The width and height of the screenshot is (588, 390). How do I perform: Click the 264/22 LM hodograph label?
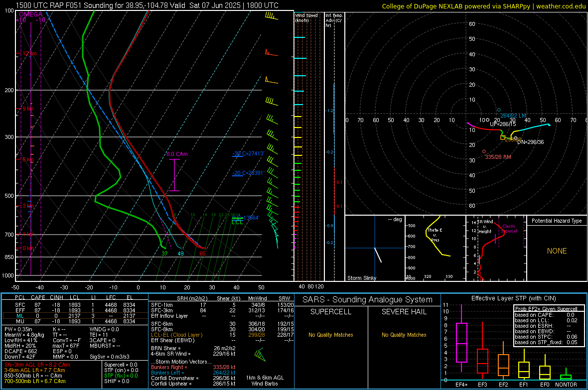[x=513, y=116]
